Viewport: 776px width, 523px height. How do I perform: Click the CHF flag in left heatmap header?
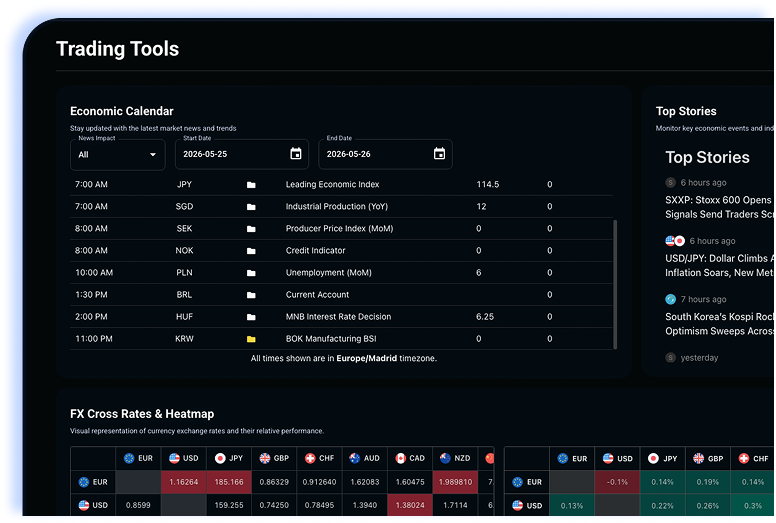point(310,458)
